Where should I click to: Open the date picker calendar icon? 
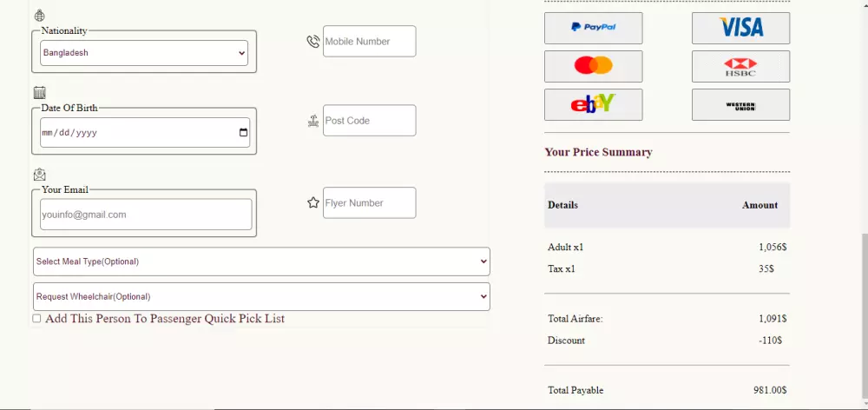pos(243,133)
